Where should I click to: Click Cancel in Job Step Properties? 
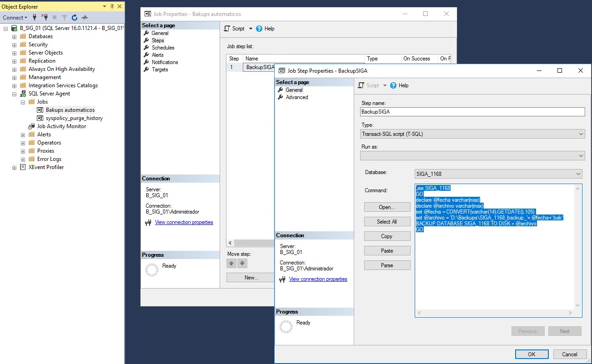pyautogui.click(x=569, y=354)
